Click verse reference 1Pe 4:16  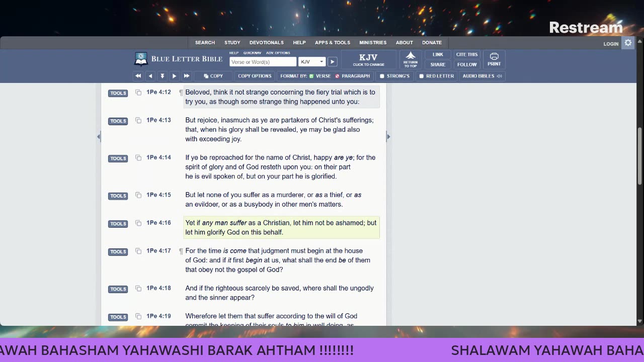coord(158,223)
